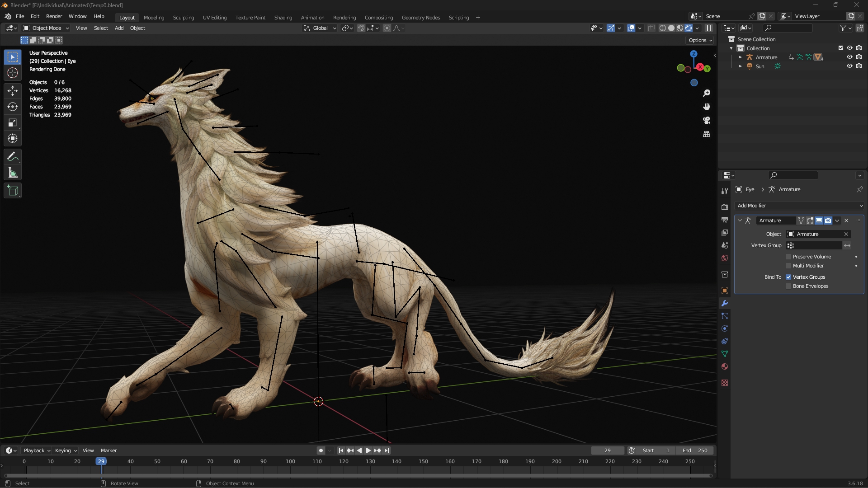Click the current frame number field
Image resolution: width=868 pixels, height=488 pixels.
(x=607, y=450)
